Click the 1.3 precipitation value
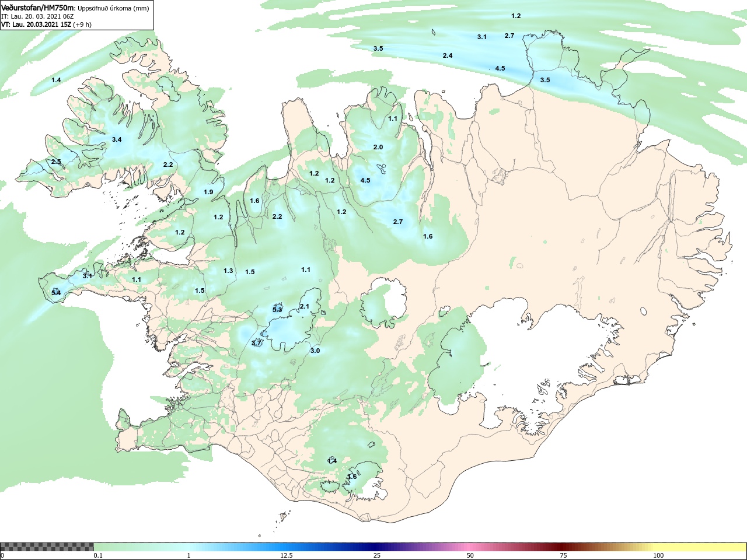 click(x=228, y=271)
